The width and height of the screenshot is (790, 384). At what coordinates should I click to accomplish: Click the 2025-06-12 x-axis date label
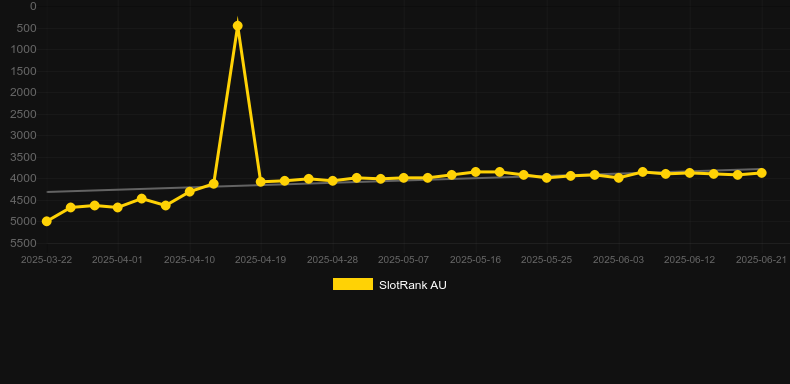tap(690, 260)
